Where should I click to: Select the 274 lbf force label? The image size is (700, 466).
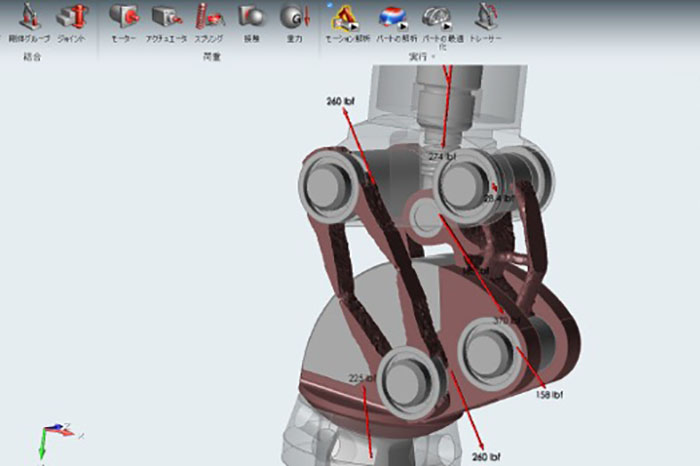(x=441, y=157)
